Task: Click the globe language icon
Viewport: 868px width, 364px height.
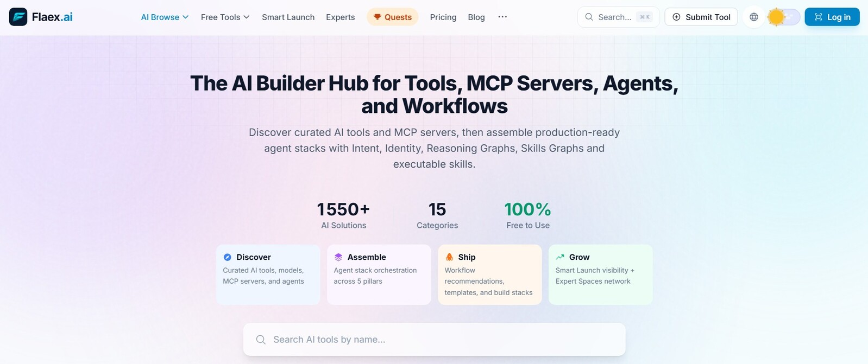Action: click(x=753, y=17)
